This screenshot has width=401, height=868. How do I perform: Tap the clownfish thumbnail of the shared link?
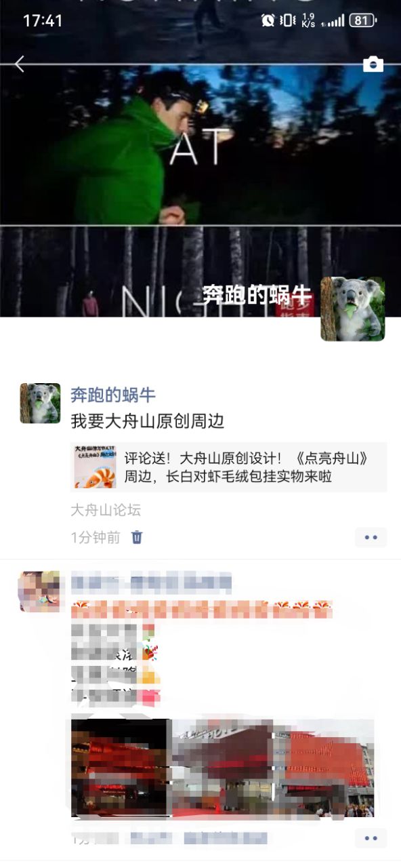[96, 467]
